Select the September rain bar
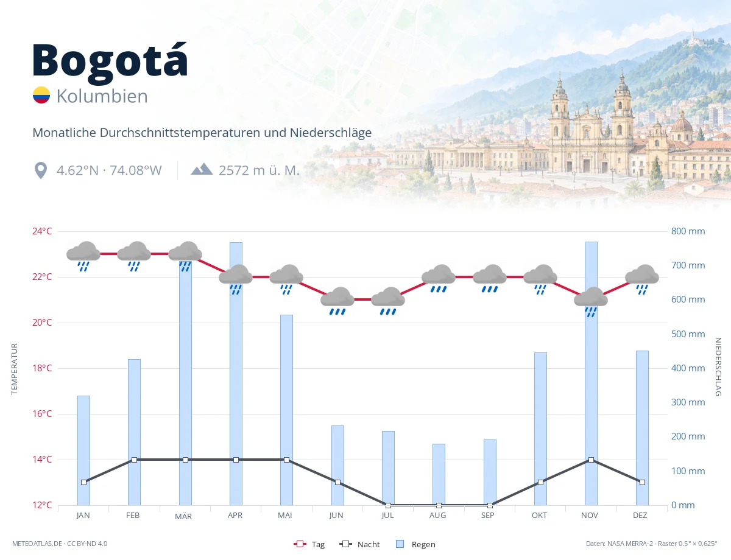Image resolution: width=731 pixels, height=560 pixels. 490,472
